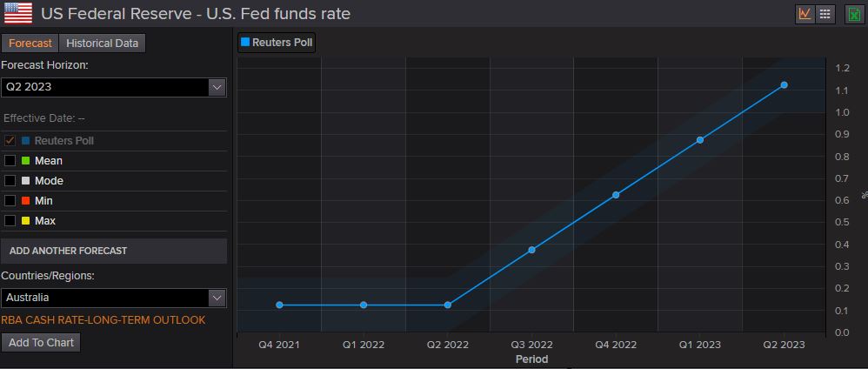Image resolution: width=868 pixels, height=369 pixels.
Task: Select the Q4 2021 data point
Action: [279, 305]
